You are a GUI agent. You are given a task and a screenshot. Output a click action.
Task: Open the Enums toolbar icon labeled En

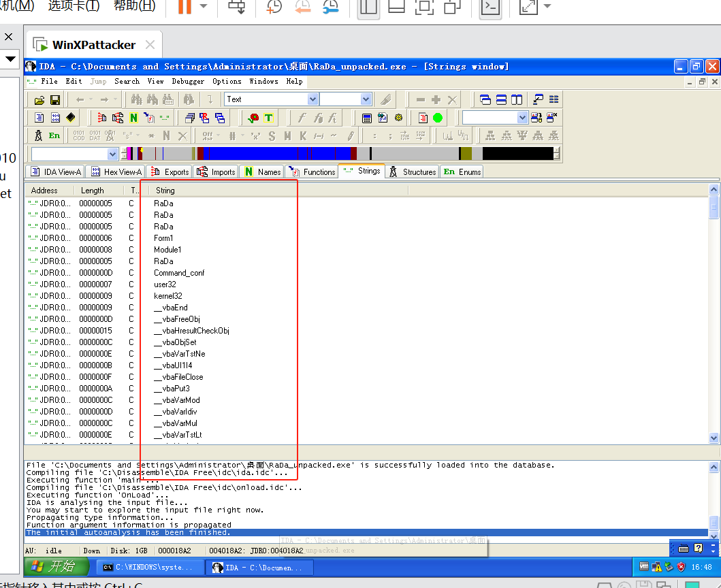tap(54, 135)
